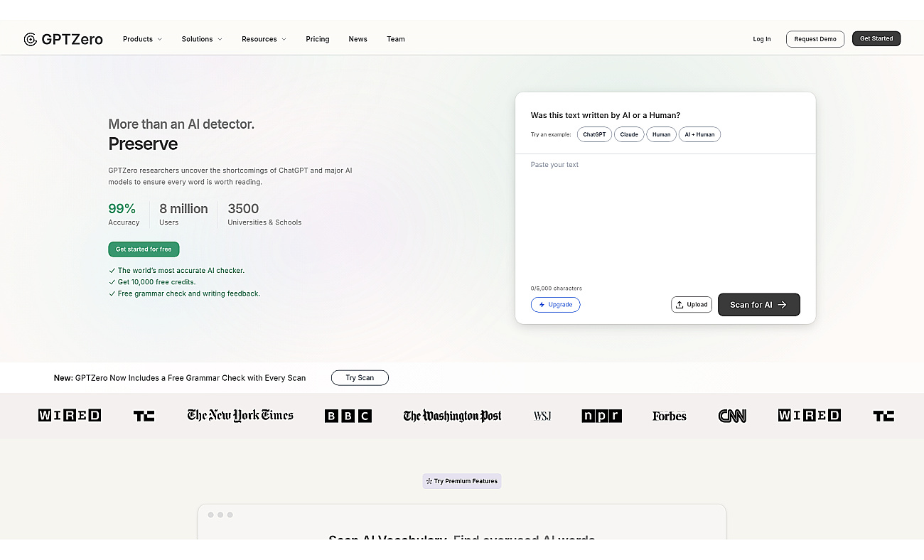Click The Washington Post logo
924x560 pixels.
coord(452,416)
